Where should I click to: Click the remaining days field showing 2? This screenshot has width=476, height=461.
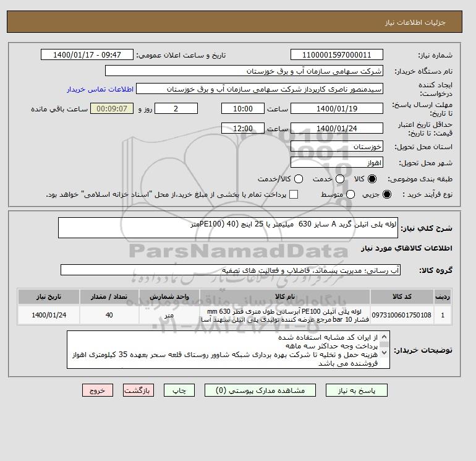176,108
